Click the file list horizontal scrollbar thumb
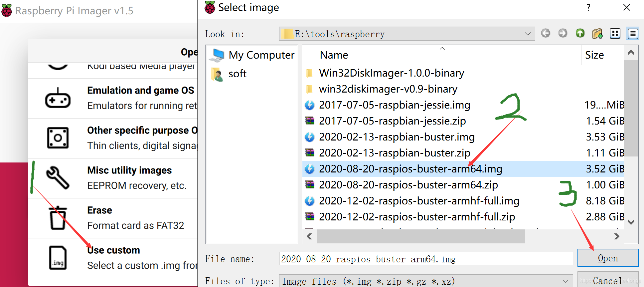Image resolution: width=644 pixels, height=287 pixels. [x=421, y=236]
